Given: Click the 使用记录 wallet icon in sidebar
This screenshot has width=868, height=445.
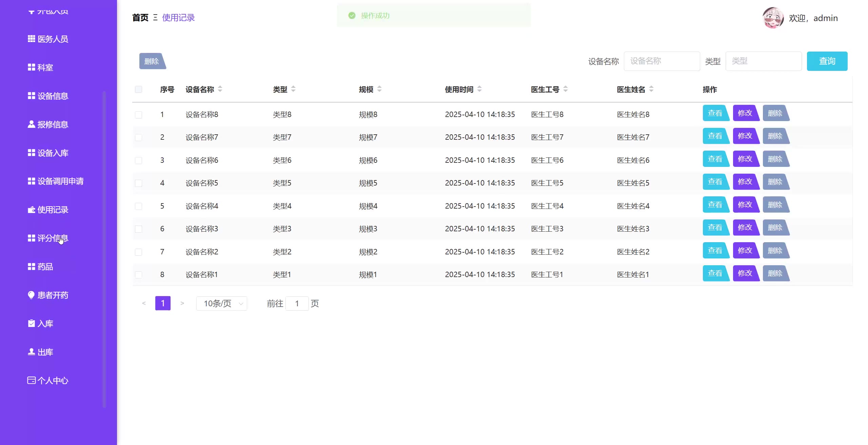Looking at the screenshot, I should point(31,210).
